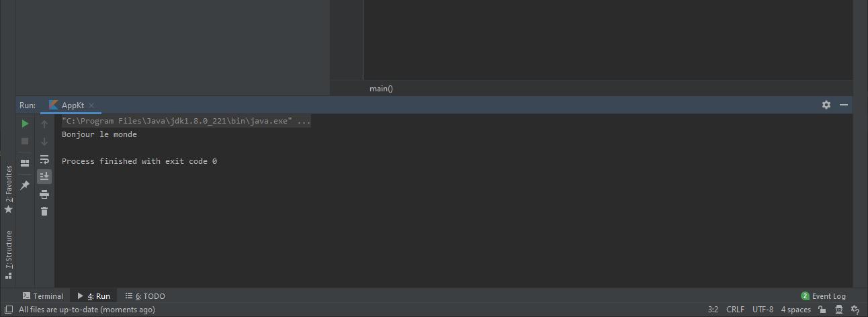The height and width of the screenshot is (317, 868).
Task: Toggle the Pin Tab pushpin
Action: click(25, 185)
